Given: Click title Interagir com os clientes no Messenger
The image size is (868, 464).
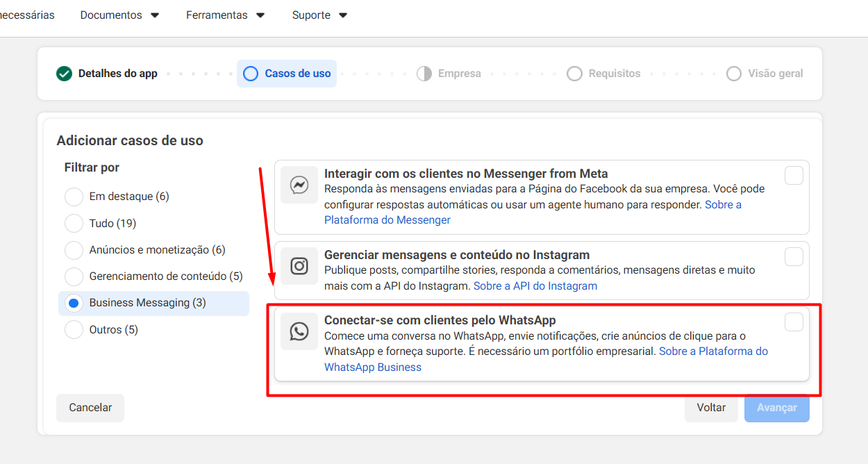Looking at the screenshot, I should [x=466, y=174].
